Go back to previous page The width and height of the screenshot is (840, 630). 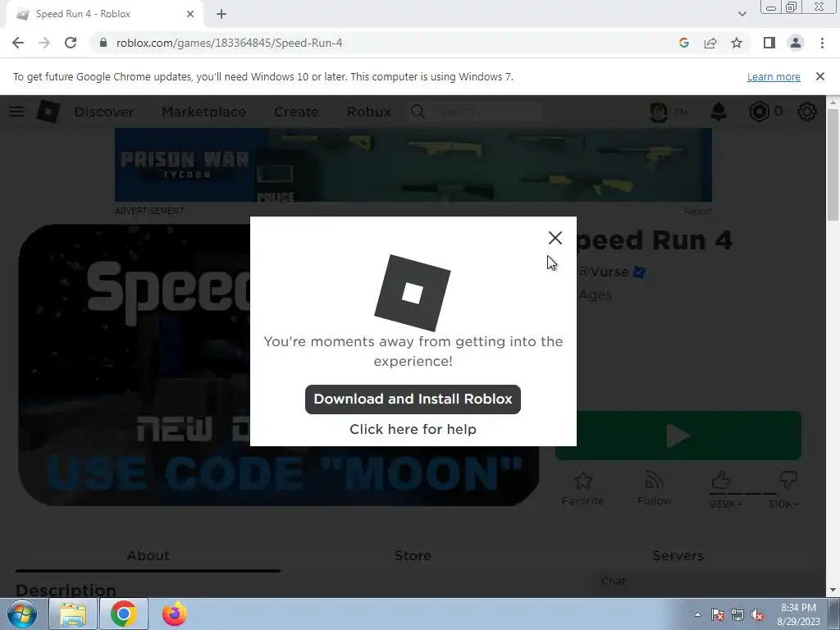[x=18, y=43]
